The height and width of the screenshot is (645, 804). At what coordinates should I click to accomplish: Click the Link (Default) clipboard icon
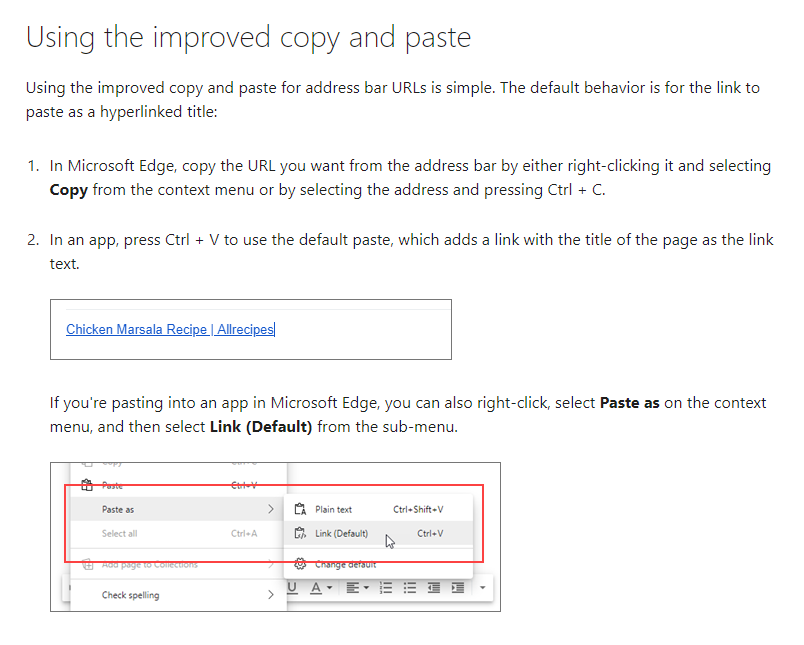point(299,534)
